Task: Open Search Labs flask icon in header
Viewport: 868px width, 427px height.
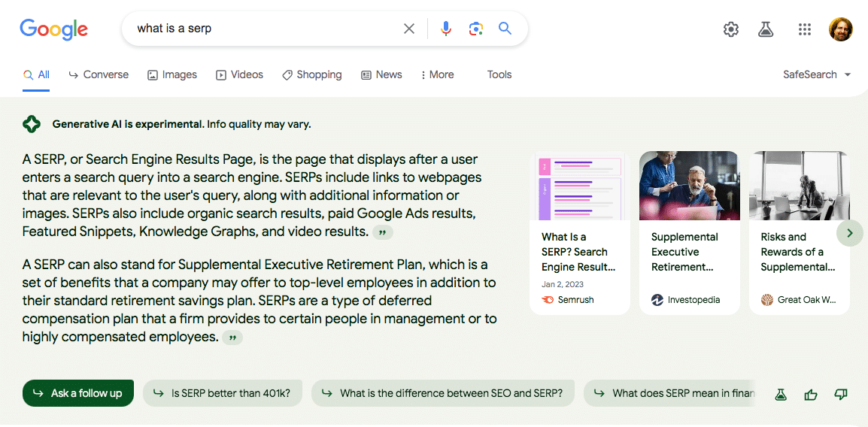Action: pos(766,29)
